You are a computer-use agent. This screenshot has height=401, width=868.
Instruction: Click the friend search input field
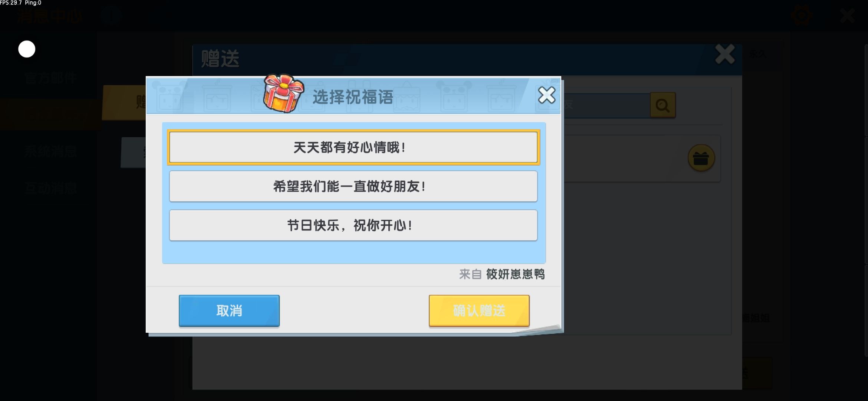[x=605, y=105]
